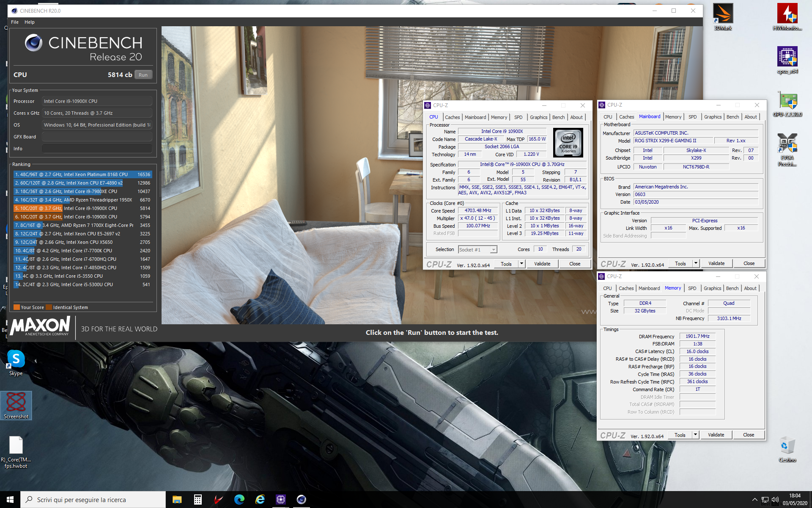This screenshot has height=508, width=812.
Task: Click Close in the CPU tab CPU-Z window
Action: tap(575, 264)
